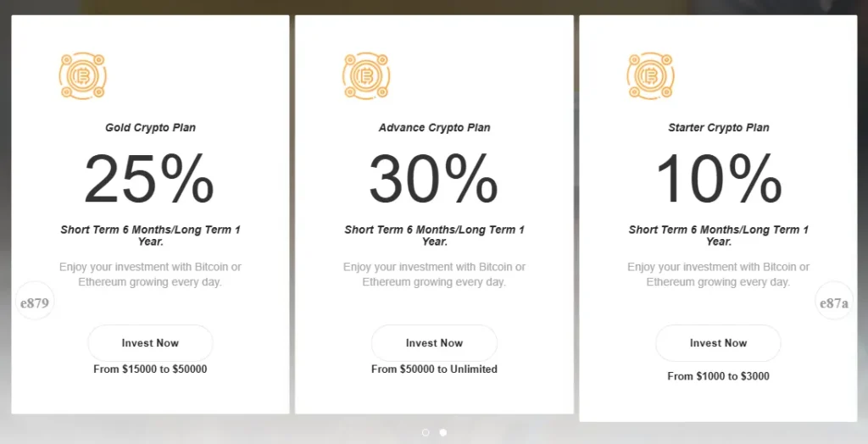Select the second carousel pagination dot

click(x=443, y=432)
